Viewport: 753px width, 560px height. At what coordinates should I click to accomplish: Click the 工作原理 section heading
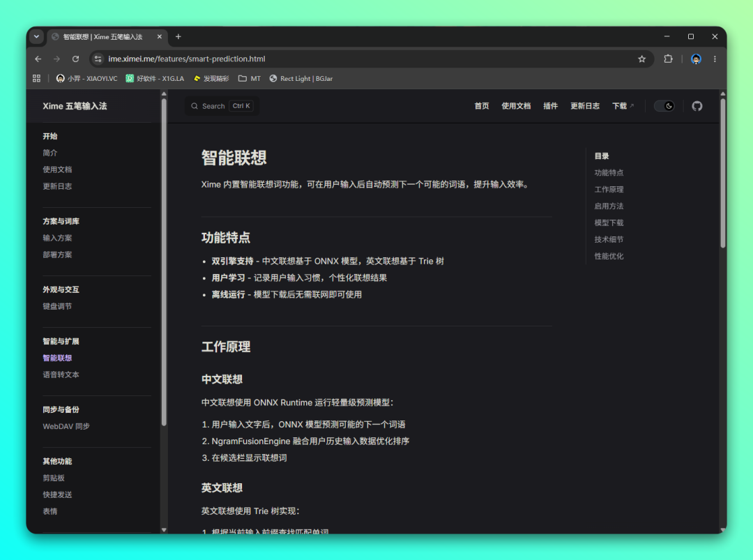click(x=226, y=347)
